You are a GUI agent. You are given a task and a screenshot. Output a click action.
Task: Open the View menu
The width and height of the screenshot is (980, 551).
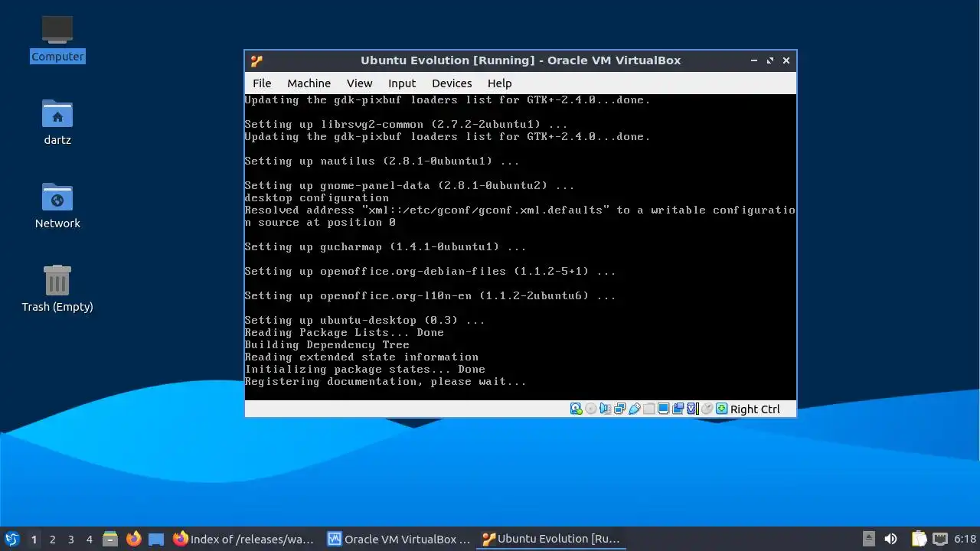click(359, 83)
